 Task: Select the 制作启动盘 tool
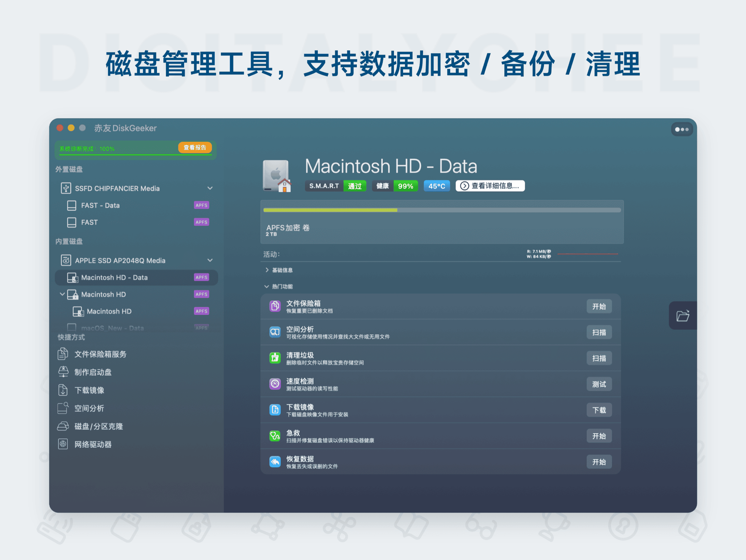coord(93,372)
